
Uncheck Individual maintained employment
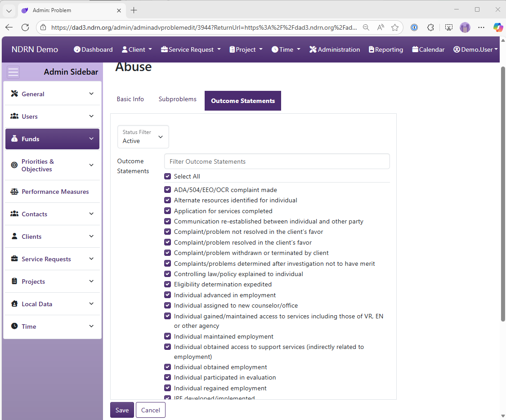click(x=167, y=336)
